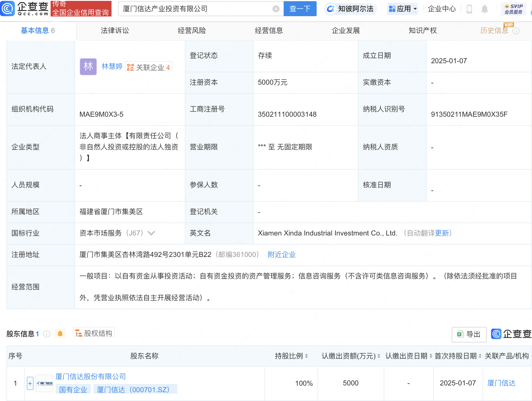The height and width of the screenshot is (401, 532).
Task: Sort by 认缴出资日期 column arrows
Action: point(431,356)
